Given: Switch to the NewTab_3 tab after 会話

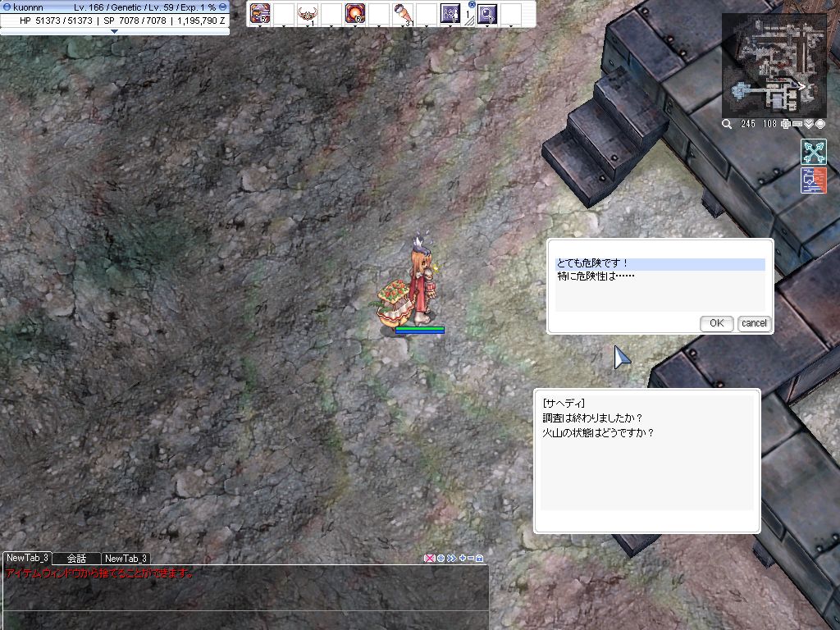Looking at the screenshot, I should pyautogui.click(x=126, y=558).
